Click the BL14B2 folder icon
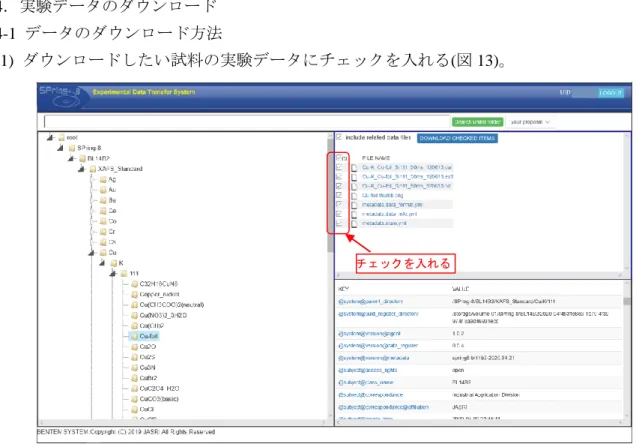The image size is (639, 447). click(x=82, y=159)
